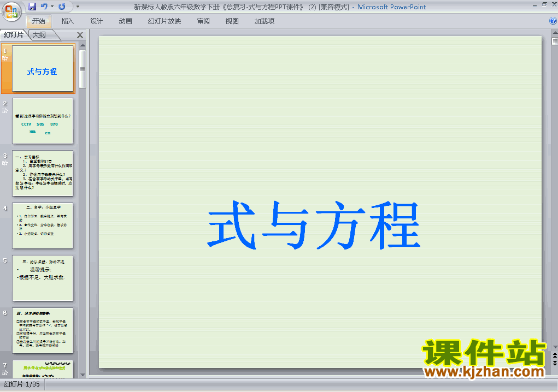
Task: Click the thumbnail pane scrollbar handle
Action: (83, 69)
